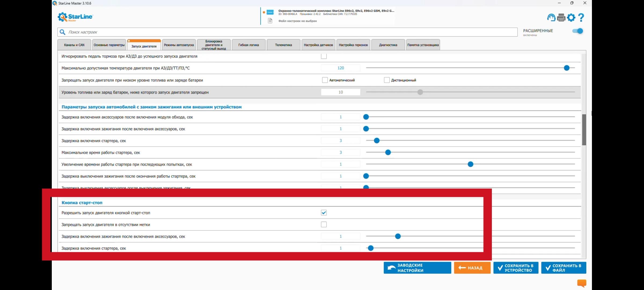Click the maximum engine temperature slider handle
Screen dimensions: 644x290
[566, 68]
